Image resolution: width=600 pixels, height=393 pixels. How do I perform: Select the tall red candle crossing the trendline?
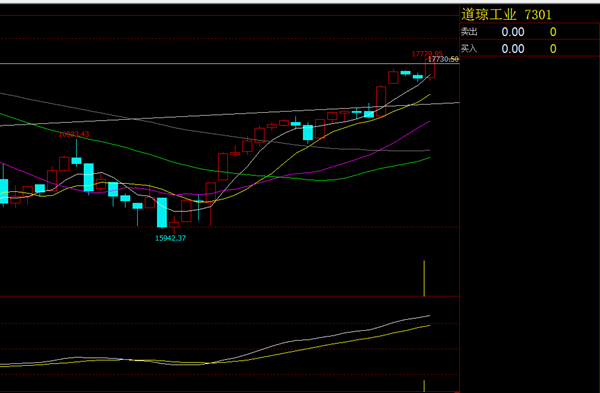point(381,101)
